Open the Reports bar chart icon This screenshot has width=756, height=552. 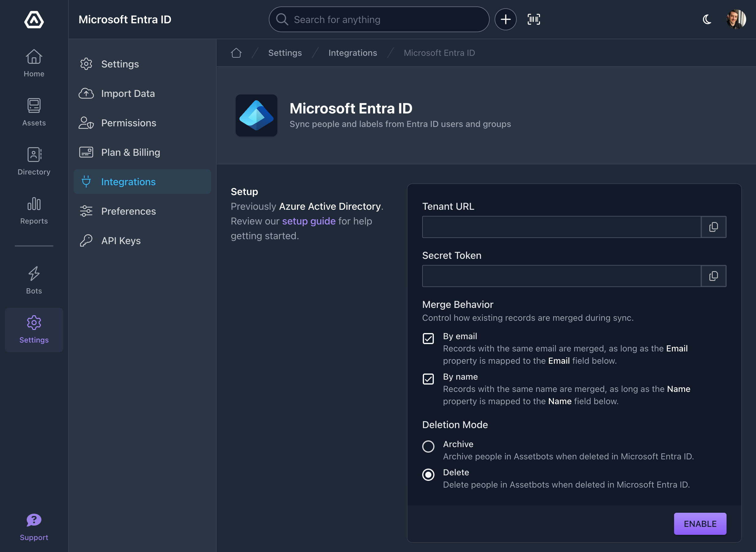pos(34,204)
